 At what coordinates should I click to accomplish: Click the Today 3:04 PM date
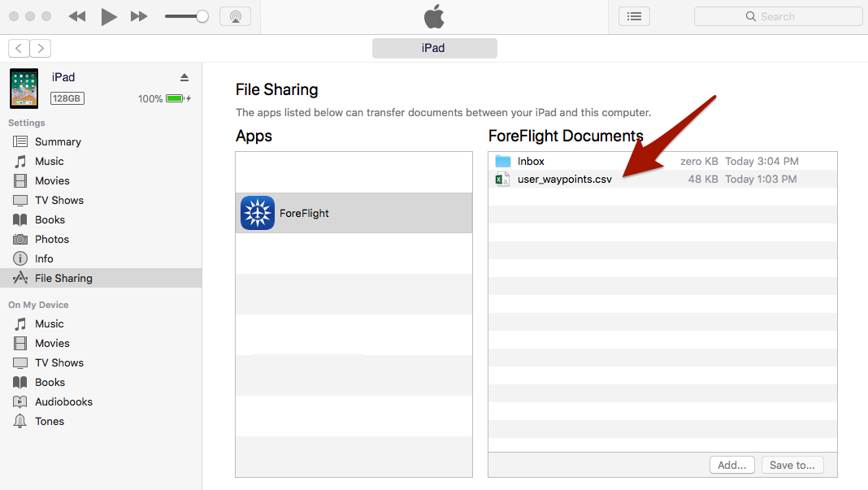pyautogui.click(x=762, y=161)
